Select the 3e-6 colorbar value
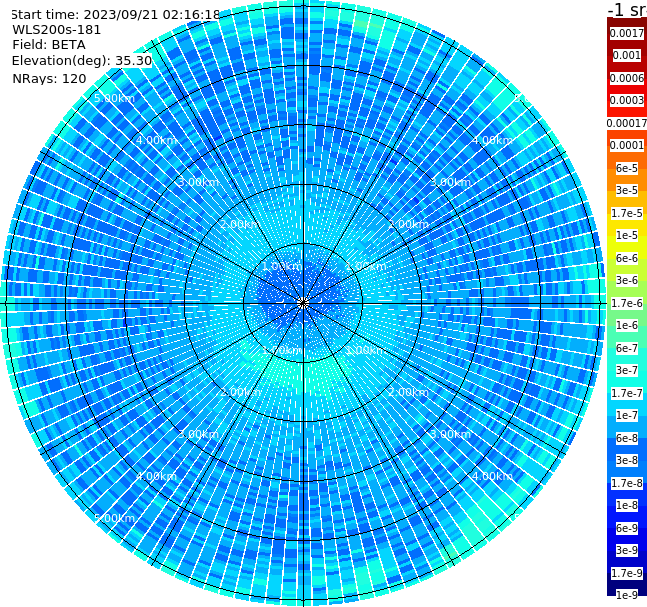647x607 pixels. tap(627, 280)
